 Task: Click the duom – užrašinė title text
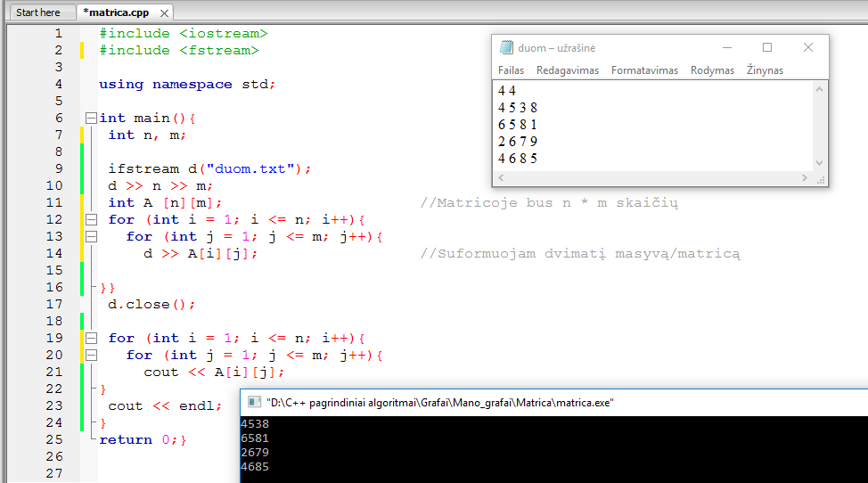tap(557, 48)
